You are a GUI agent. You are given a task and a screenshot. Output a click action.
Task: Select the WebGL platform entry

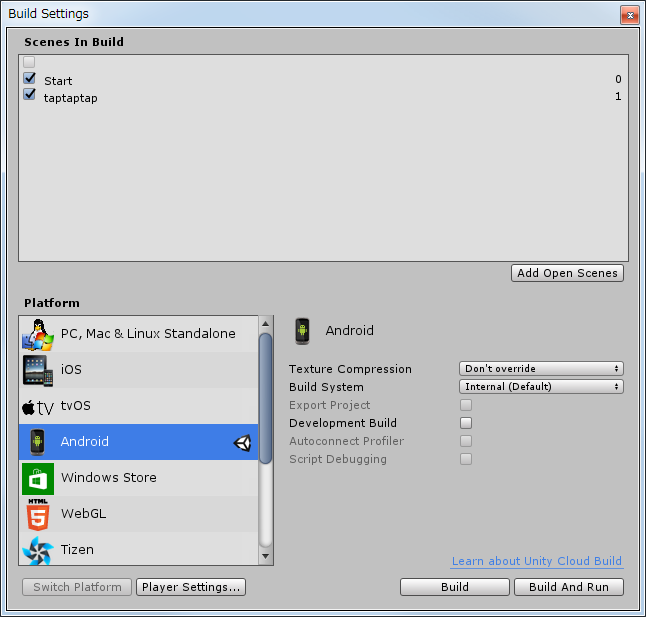click(138, 514)
